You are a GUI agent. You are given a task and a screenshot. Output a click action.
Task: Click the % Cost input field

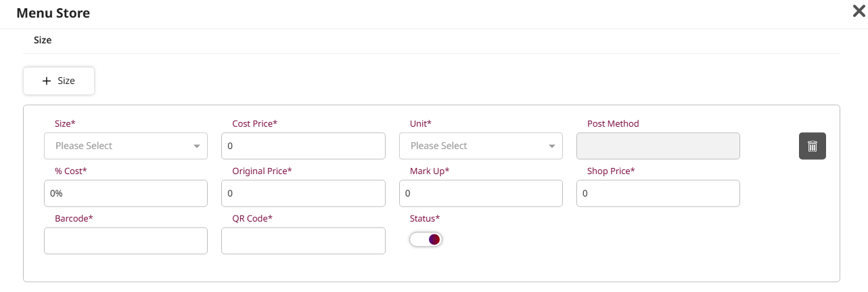point(125,193)
